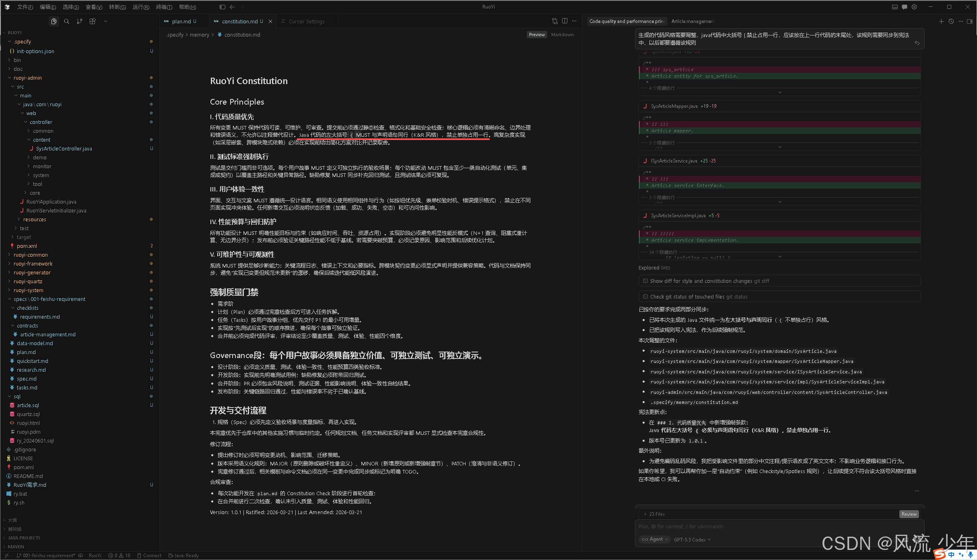Open the Search view in the sidebar
The image size is (977, 560).
67,21
